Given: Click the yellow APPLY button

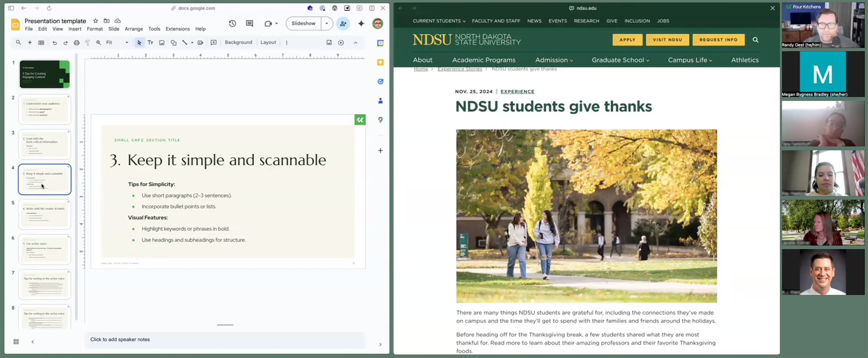Looking at the screenshot, I should tap(627, 40).
